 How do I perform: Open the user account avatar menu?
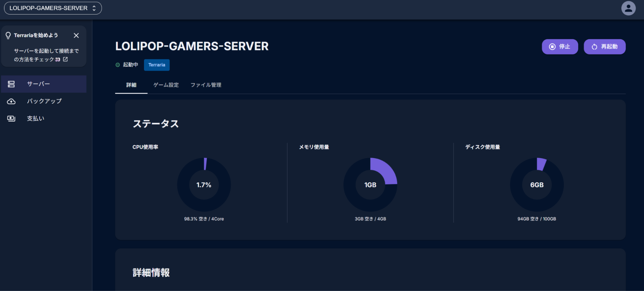[x=628, y=8]
